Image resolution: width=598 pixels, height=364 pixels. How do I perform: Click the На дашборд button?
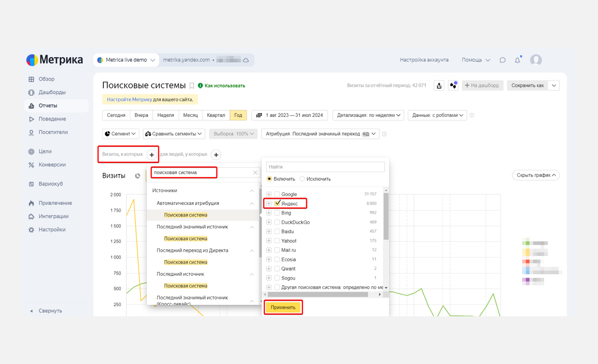tap(482, 86)
